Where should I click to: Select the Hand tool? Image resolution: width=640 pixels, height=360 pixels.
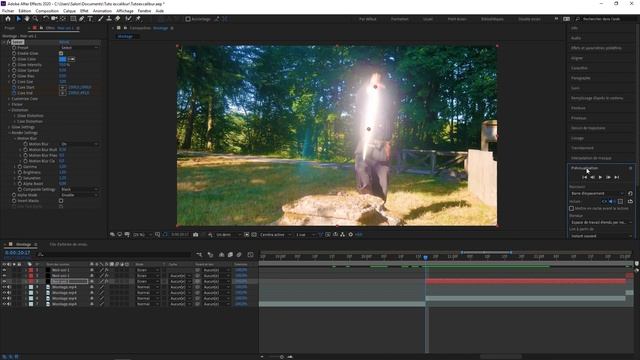pos(27,19)
